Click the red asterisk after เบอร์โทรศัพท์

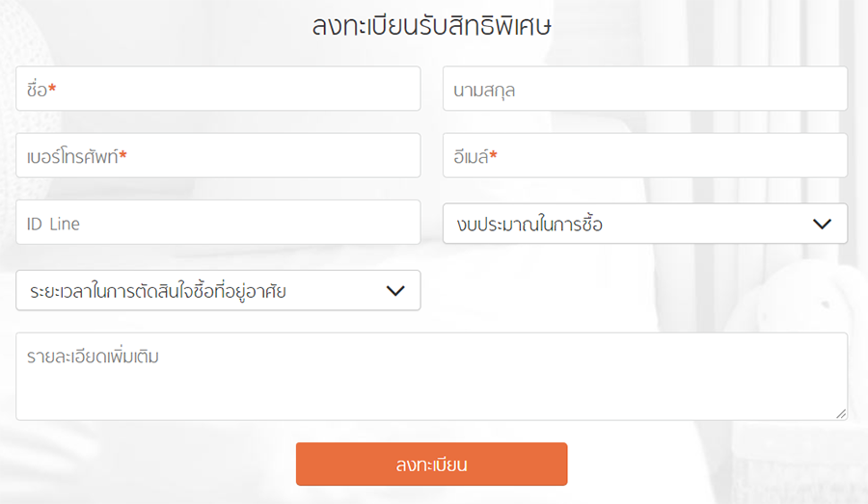[x=123, y=156]
